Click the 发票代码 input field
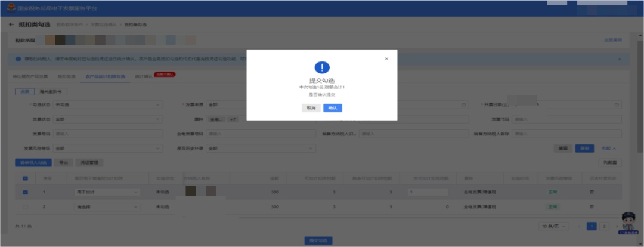 [x=567, y=119]
